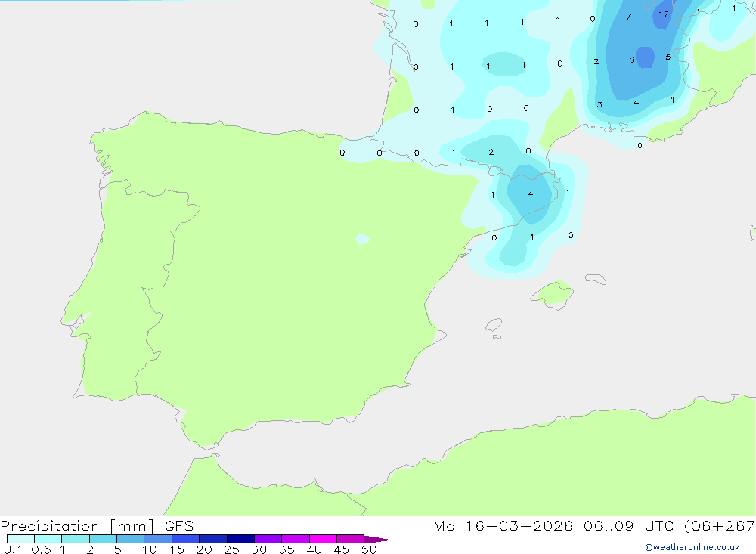This screenshot has width=756, height=554.
Task: Select the 25–30 mm navy legend swatch
Action: click(x=240, y=539)
